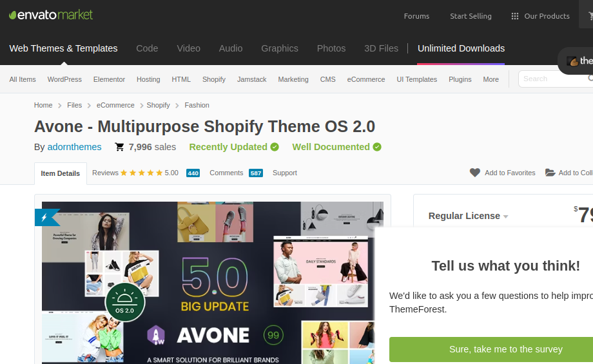593x364 pixels.
Task: Click the Envato Market logo
Action: point(51,15)
